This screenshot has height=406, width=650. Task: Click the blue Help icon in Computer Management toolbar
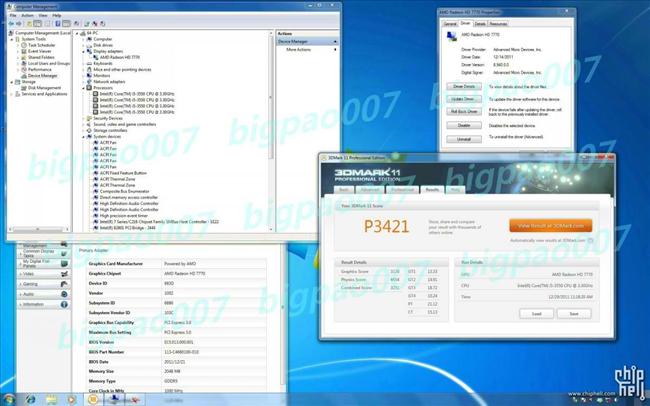point(58,24)
